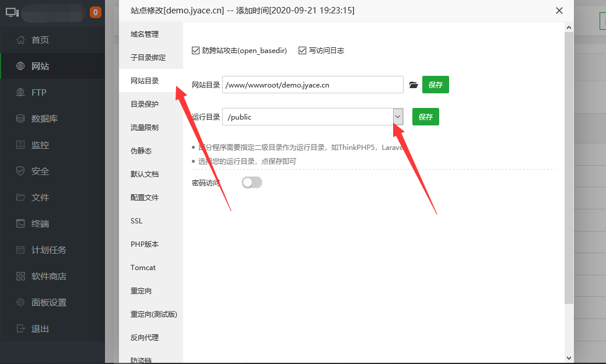Open 网站 menu in sidebar
606x364 pixels.
click(52, 66)
